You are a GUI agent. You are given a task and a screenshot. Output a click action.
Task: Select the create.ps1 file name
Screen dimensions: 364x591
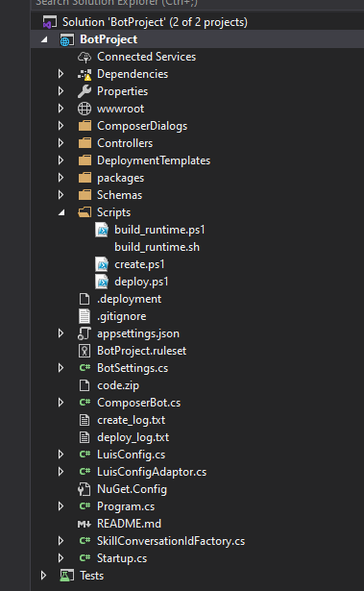[139, 264]
